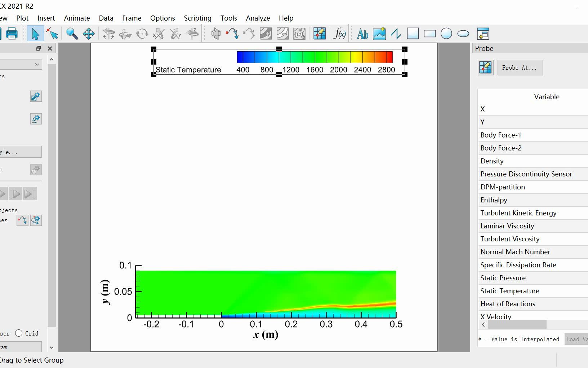Screen dimensions: 588x368
Task: Select the rectangle geometry tool
Action: [429, 34]
